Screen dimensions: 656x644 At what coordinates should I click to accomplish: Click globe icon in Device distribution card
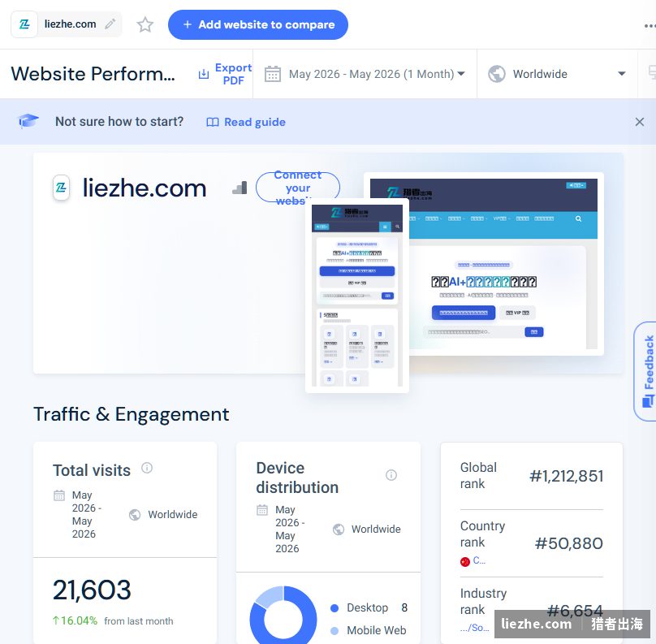pos(339,529)
